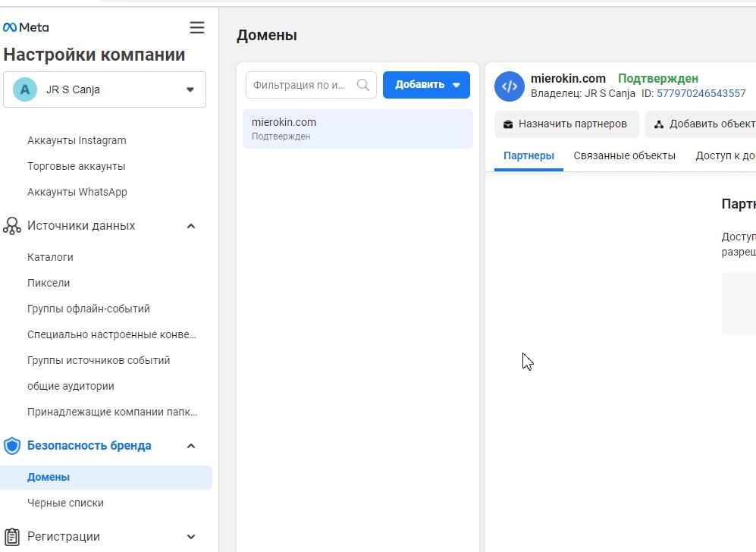Image resolution: width=756 pixels, height=552 pixels.
Task: Click the Источники данных heading
Action: coord(81,226)
